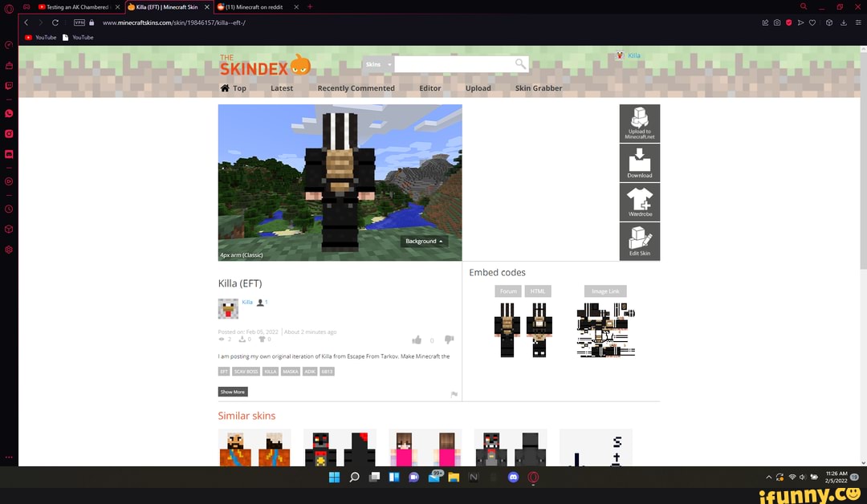
Task: Open the Edit Skin tool
Action: coord(640,241)
